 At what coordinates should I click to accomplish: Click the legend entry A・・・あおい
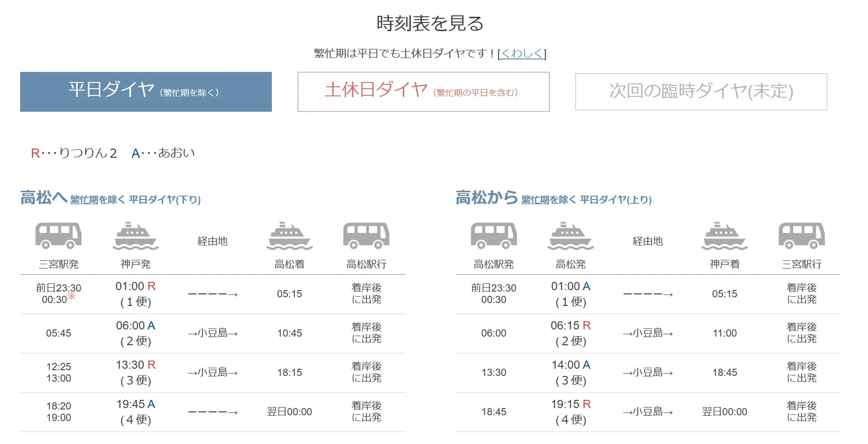point(164,153)
